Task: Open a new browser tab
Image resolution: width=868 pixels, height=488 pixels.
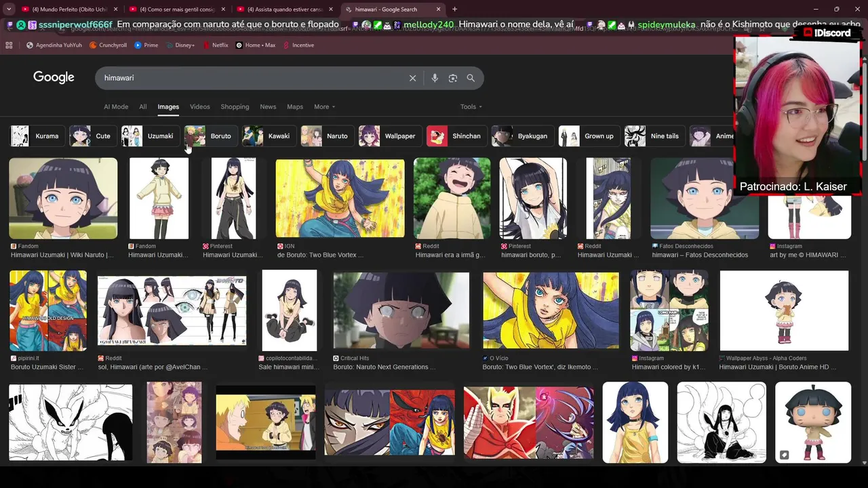Action: coord(454,9)
